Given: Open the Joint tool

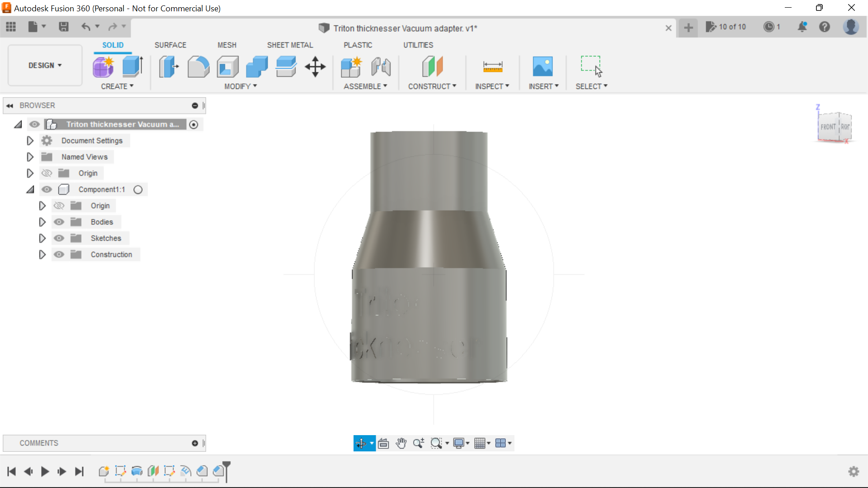Looking at the screenshot, I should tap(381, 66).
